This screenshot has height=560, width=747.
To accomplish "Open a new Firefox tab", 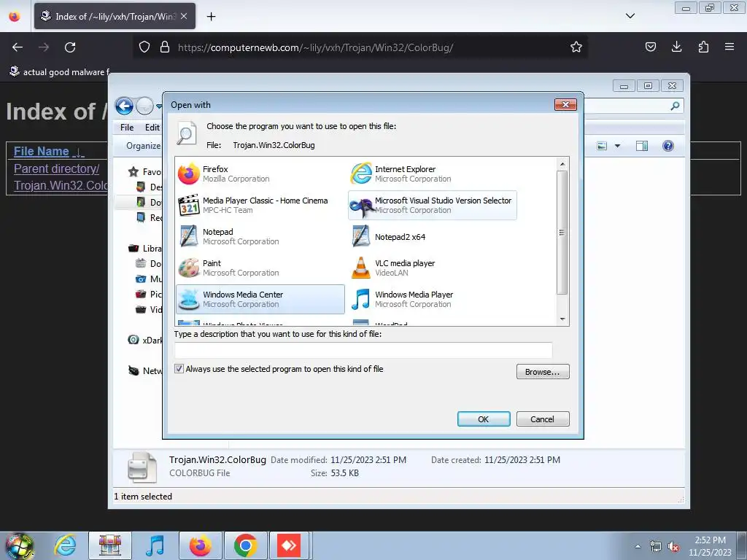I will [211, 16].
